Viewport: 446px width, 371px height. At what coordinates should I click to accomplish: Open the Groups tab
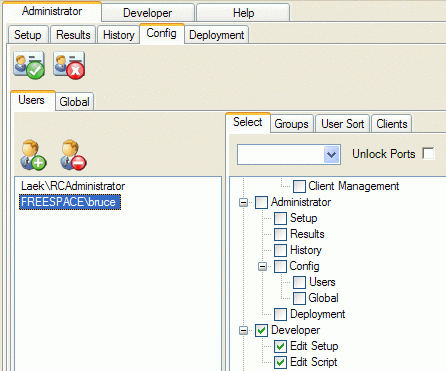tap(291, 124)
